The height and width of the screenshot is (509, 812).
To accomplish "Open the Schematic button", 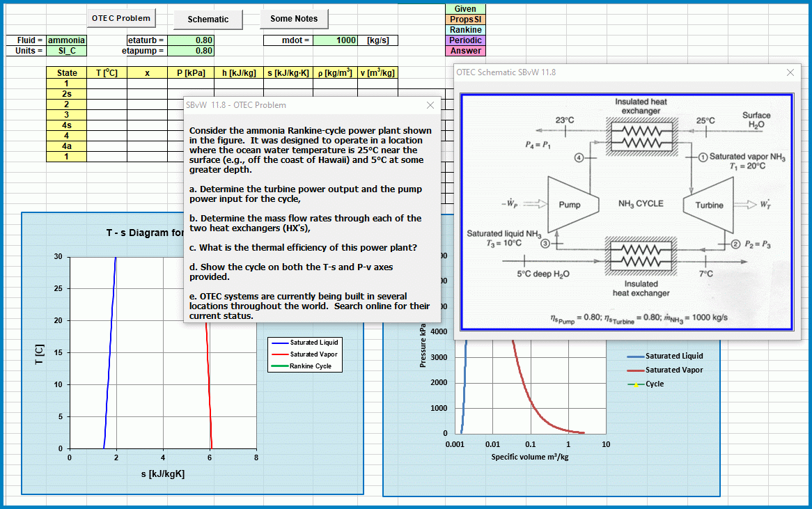I will coord(208,19).
